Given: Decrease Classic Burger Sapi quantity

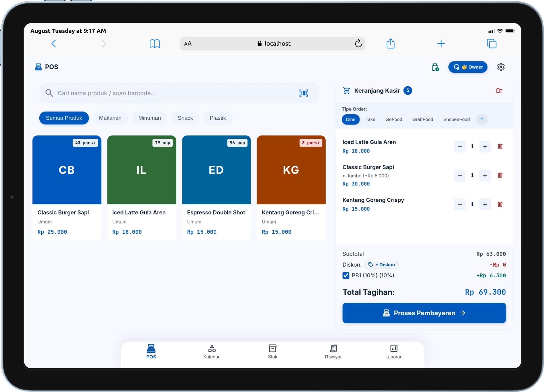Looking at the screenshot, I should tap(459, 175).
